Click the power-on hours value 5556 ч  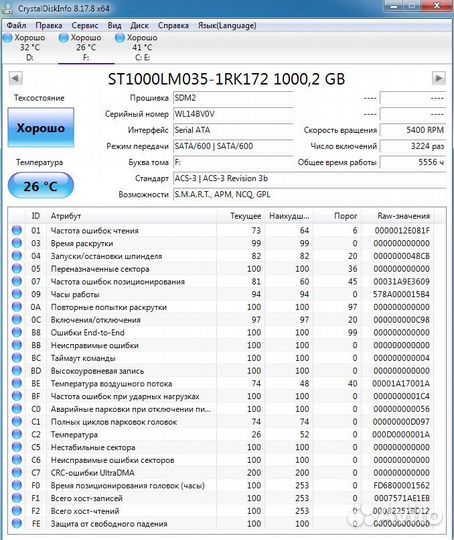[x=413, y=162]
